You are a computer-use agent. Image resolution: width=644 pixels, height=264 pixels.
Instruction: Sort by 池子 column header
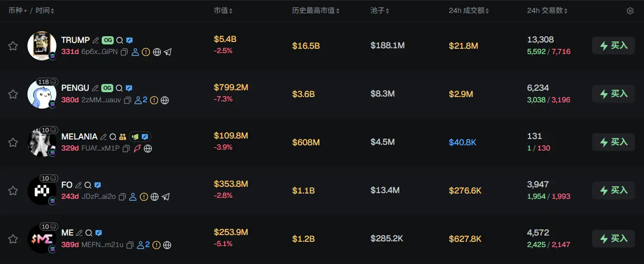click(x=380, y=11)
